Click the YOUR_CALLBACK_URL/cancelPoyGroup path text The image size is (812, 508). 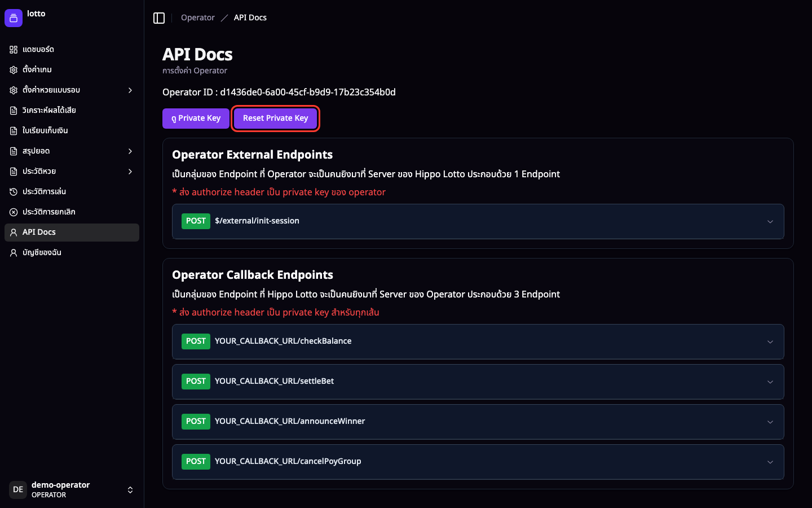288,461
